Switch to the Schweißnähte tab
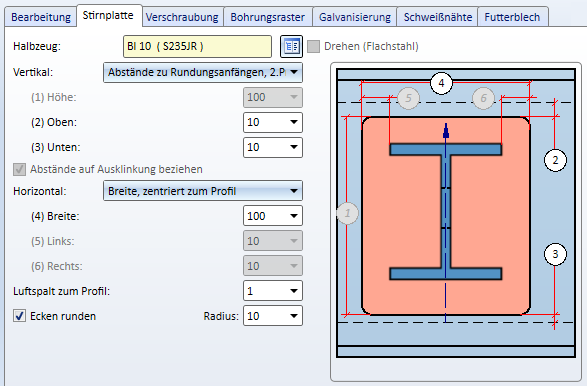The width and height of the screenshot is (587, 386). pyautogui.click(x=438, y=17)
